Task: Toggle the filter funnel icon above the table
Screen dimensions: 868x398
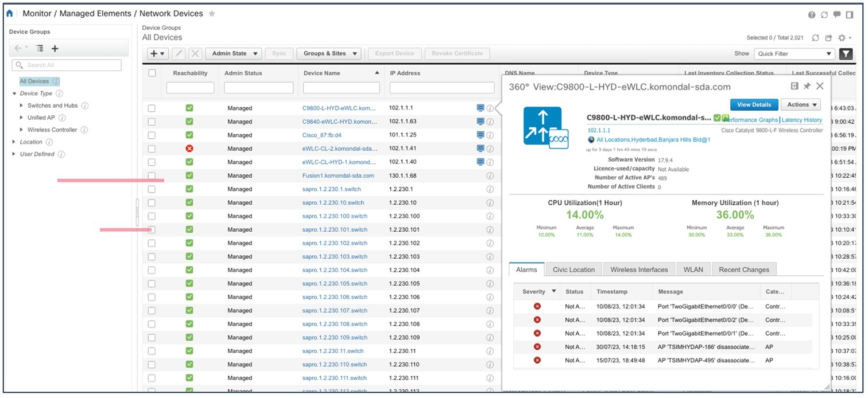Action: (846, 53)
